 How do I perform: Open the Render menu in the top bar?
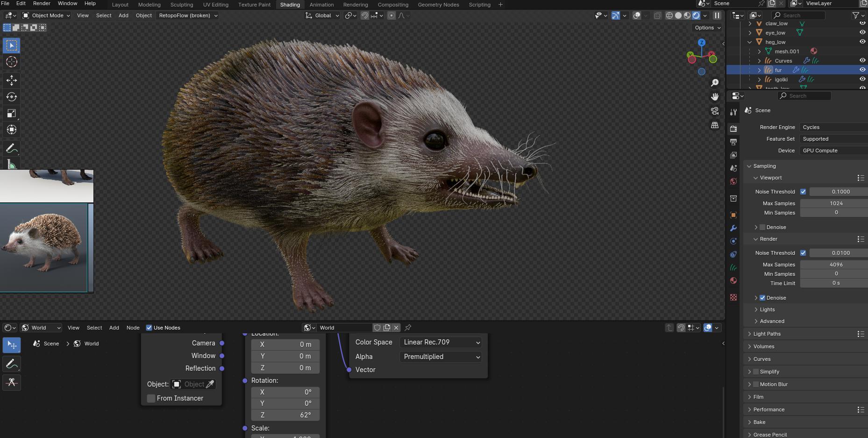(x=42, y=3)
